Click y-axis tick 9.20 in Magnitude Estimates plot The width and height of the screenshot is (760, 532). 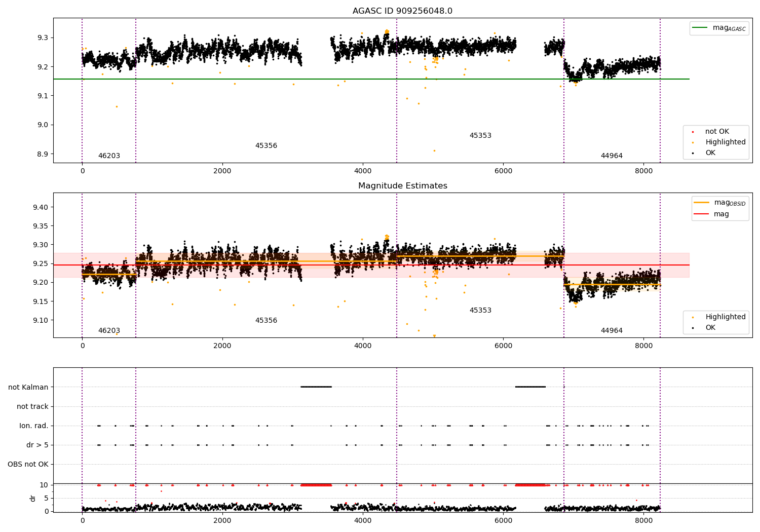pyautogui.click(x=41, y=283)
